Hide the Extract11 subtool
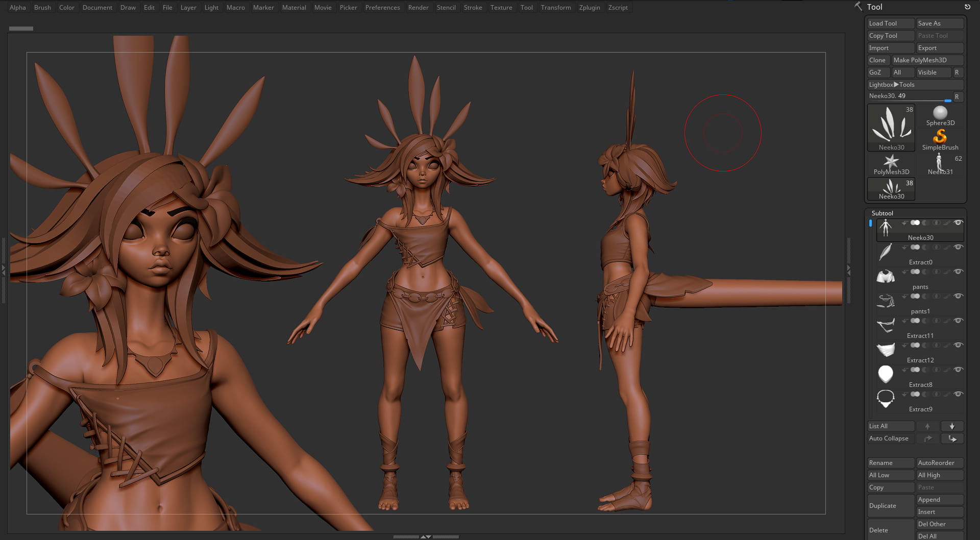This screenshot has width=980, height=540. coord(958,321)
